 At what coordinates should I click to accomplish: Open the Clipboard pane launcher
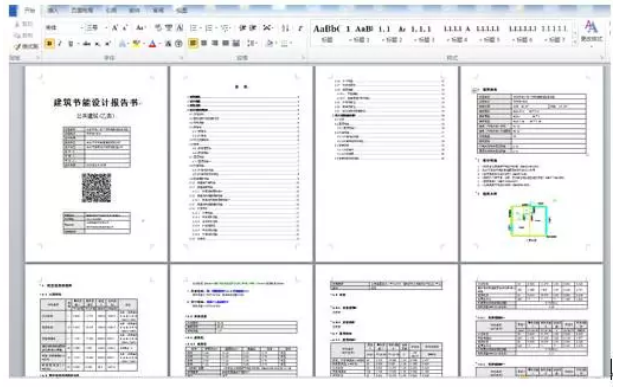38,58
